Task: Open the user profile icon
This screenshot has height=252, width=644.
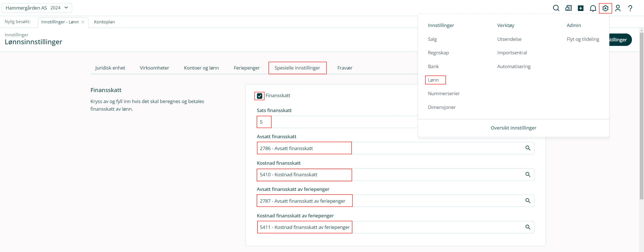Action: pyautogui.click(x=618, y=8)
